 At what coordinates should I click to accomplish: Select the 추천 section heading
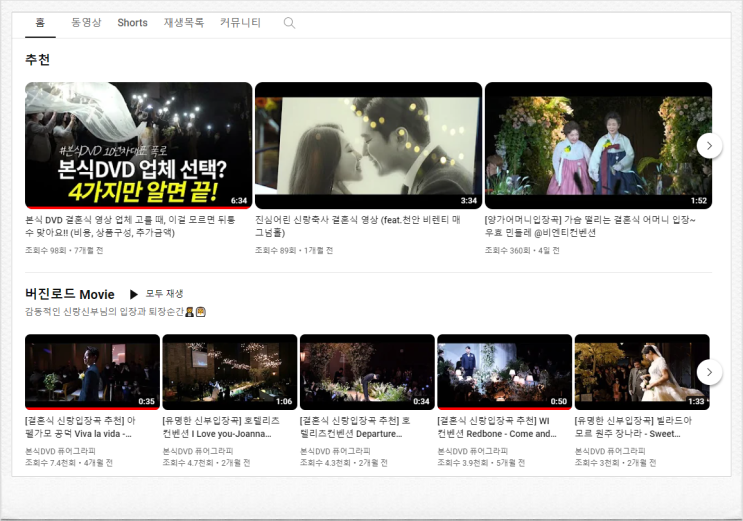(37, 60)
